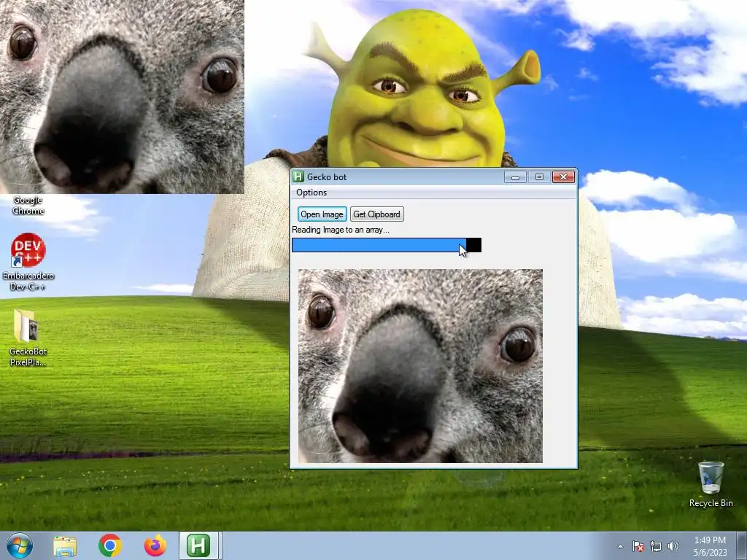
Task: Open the network tray icon
Action: click(656, 546)
